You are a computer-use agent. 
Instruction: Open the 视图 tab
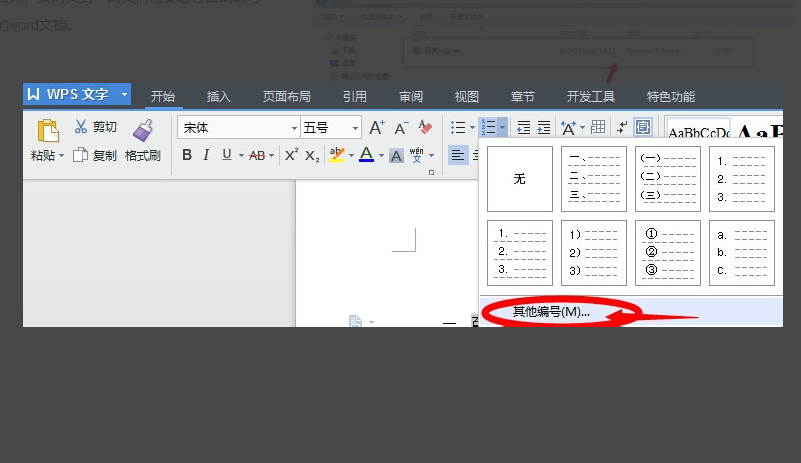click(466, 96)
